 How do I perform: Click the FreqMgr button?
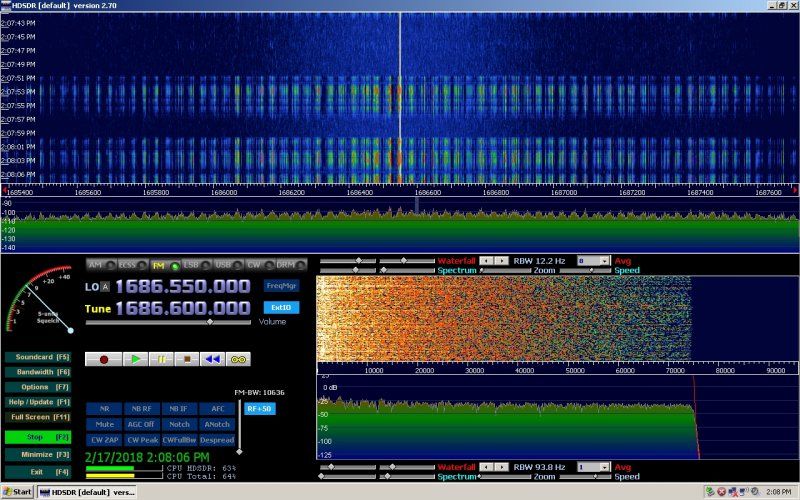[x=281, y=285]
